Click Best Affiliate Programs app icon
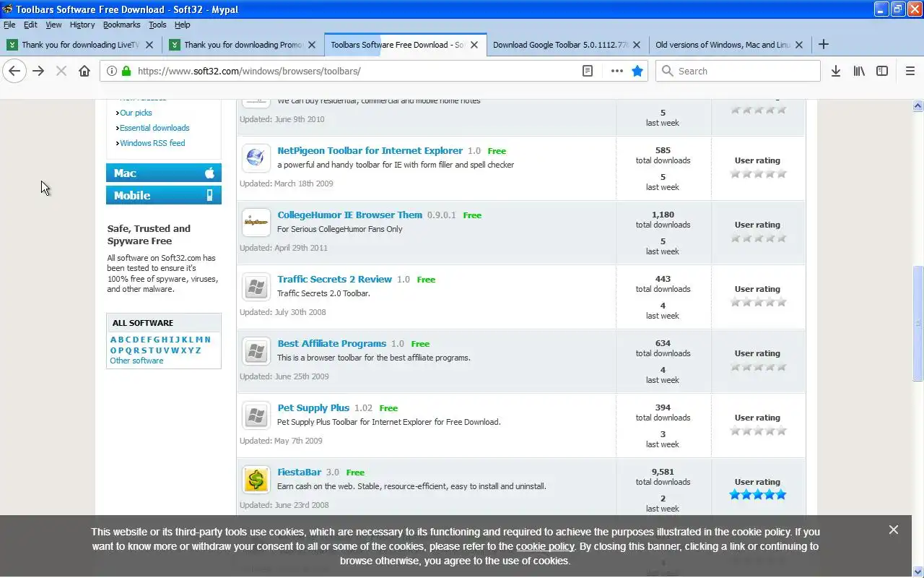The height and width of the screenshot is (578, 924). tap(256, 351)
